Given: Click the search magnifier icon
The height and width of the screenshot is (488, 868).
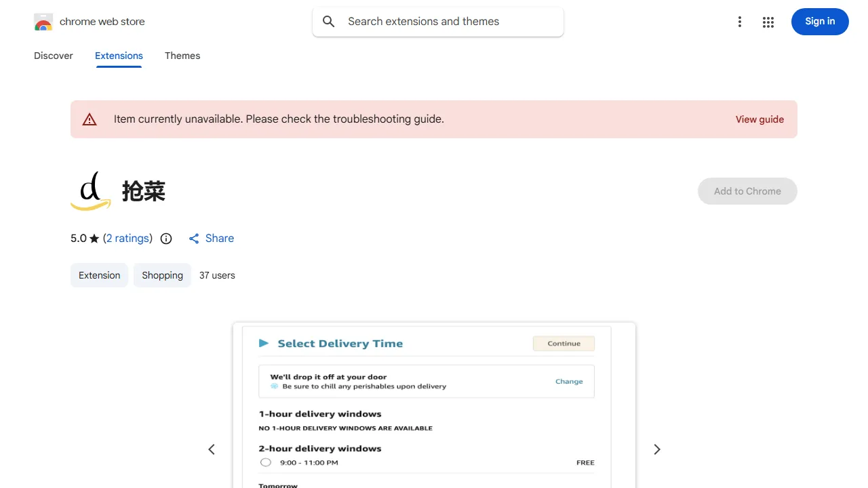Looking at the screenshot, I should (x=328, y=21).
